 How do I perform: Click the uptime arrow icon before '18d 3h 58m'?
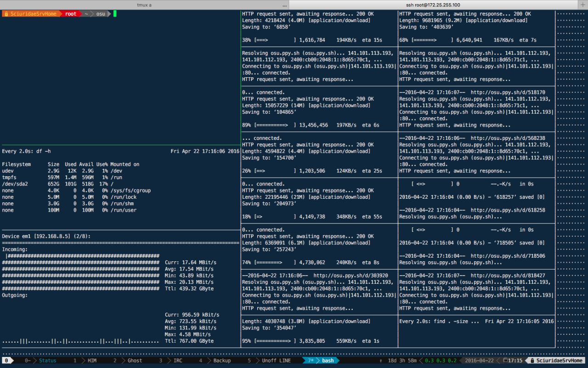[x=381, y=361]
